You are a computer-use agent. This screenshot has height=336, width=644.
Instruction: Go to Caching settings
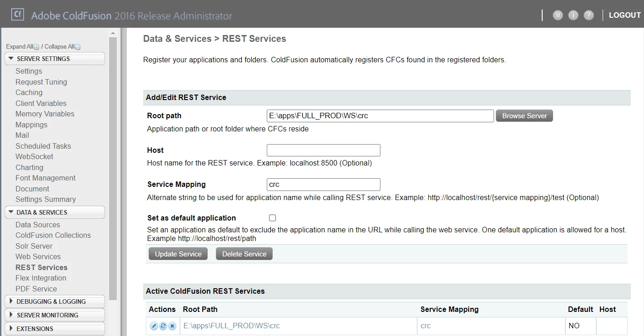pos(29,92)
